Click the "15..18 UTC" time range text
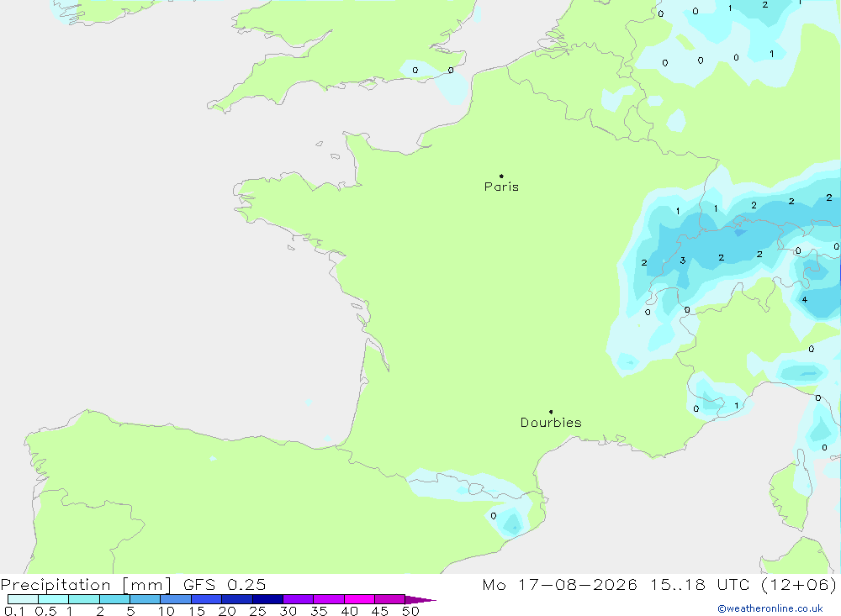The image size is (841, 616). [700, 585]
